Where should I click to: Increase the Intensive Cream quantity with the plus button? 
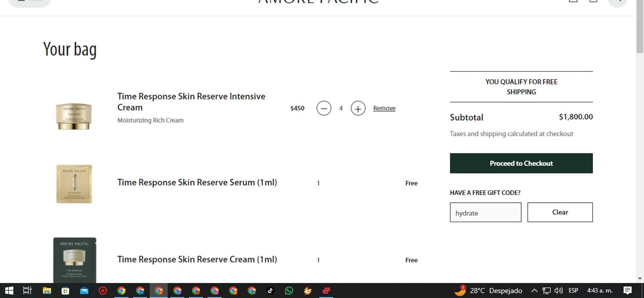click(x=358, y=108)
